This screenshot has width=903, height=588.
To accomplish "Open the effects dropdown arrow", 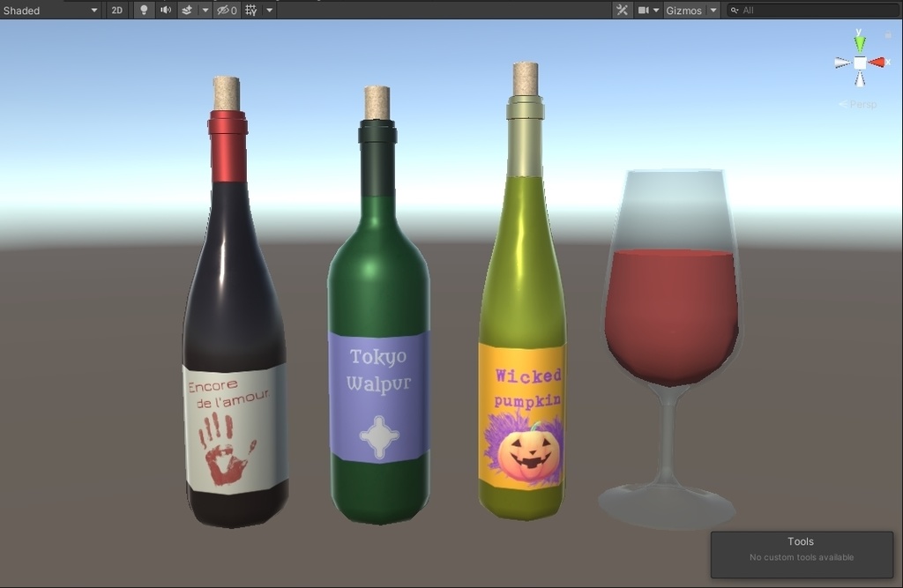I will coord(205,10).
